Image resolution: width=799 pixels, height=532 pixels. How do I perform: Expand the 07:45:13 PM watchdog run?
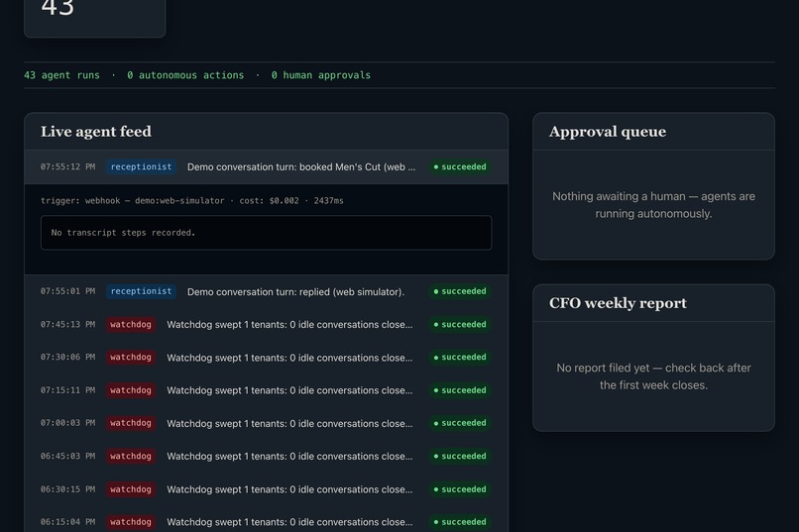click(266, 324)
